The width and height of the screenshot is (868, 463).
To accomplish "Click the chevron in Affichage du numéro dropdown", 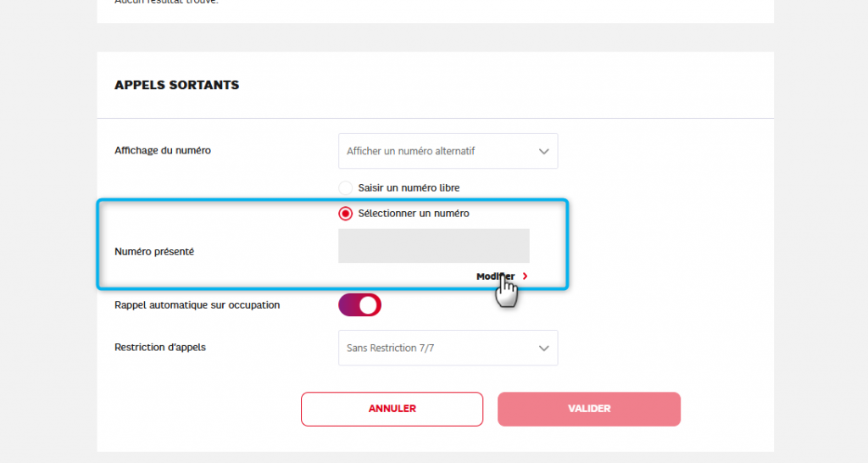I will click(x=543, y=152).
